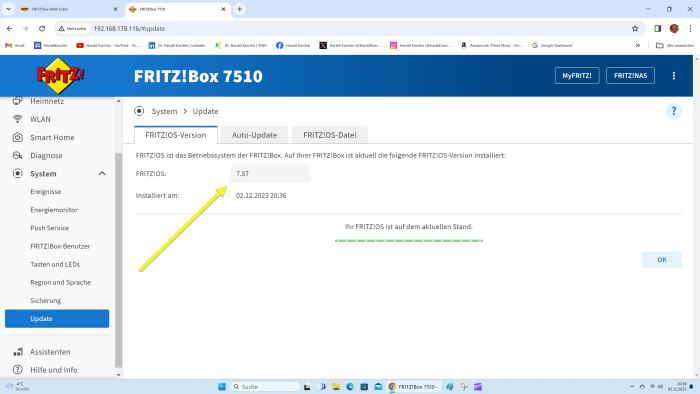This screenshot has width=700, height=394.
Task: Click the Assistenten sidebar icon
Action: (17, 352)
